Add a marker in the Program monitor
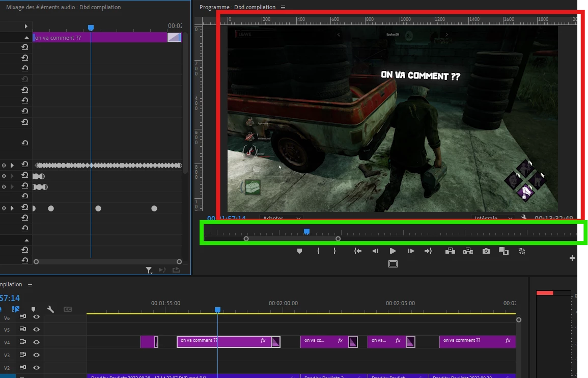 [299, 251]
